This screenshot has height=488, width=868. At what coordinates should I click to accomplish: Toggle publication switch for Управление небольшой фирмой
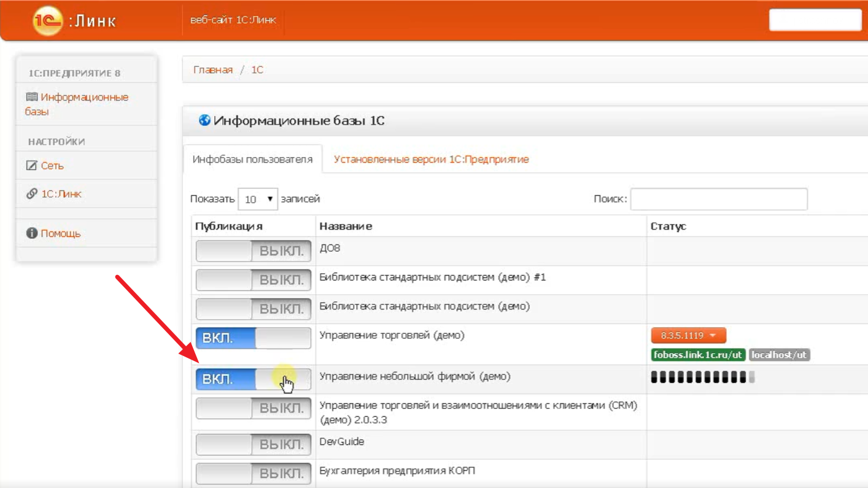[x=253, y=379]
